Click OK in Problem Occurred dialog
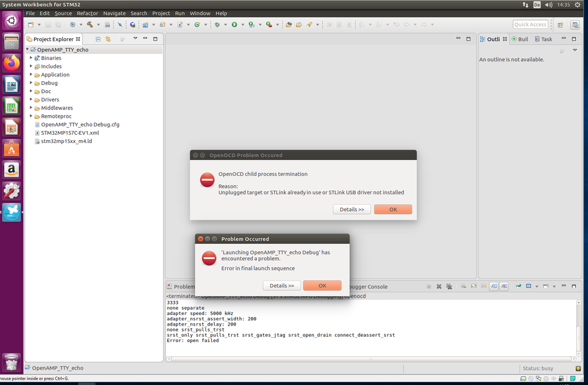Screen dimensions: 588x385 click(322, 286)
